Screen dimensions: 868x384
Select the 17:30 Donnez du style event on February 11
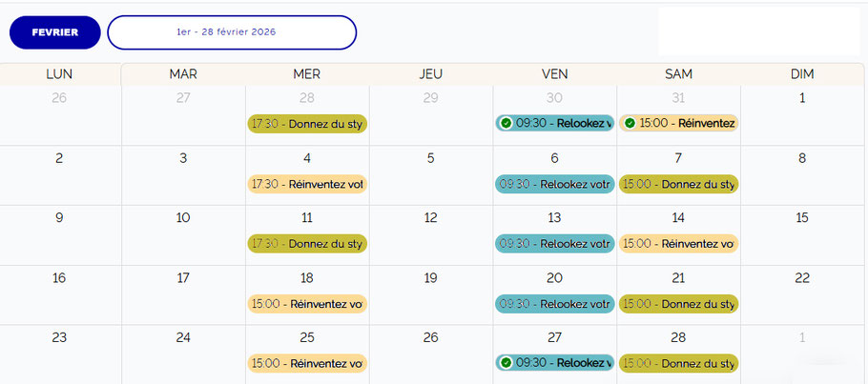coord(307,244)
